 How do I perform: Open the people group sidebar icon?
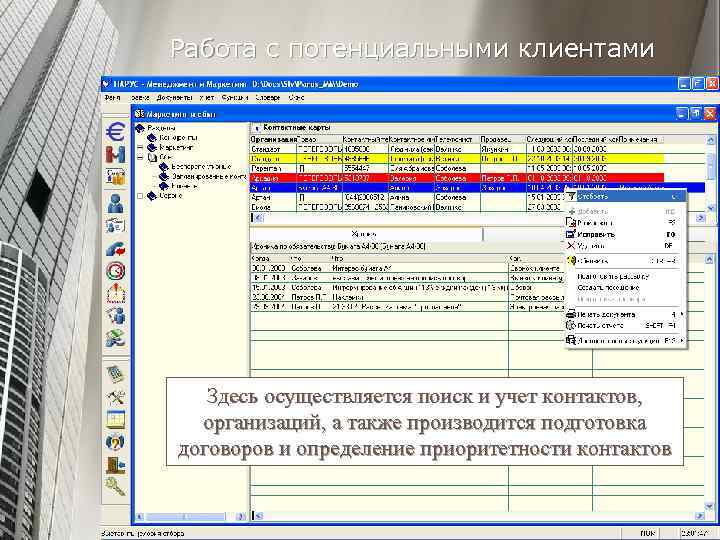115,316
